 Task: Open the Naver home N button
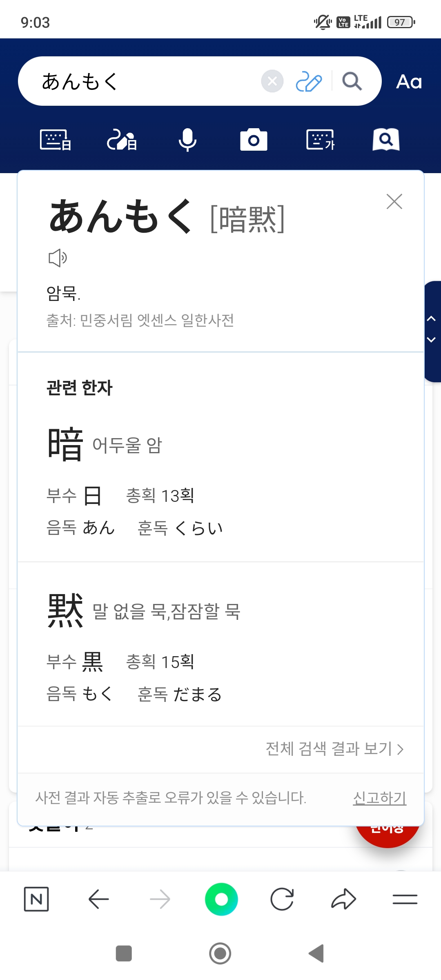click(x=36, y=899)
